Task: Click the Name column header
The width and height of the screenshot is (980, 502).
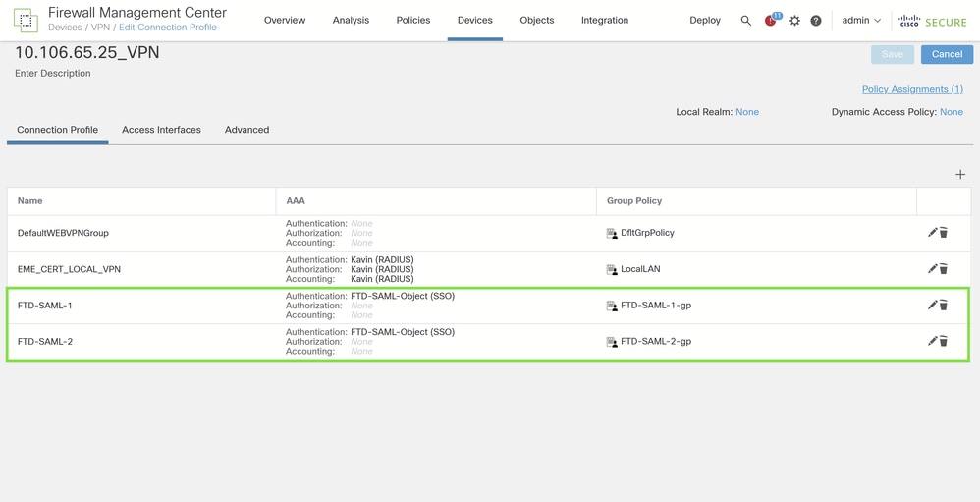Action: (30, 200)
